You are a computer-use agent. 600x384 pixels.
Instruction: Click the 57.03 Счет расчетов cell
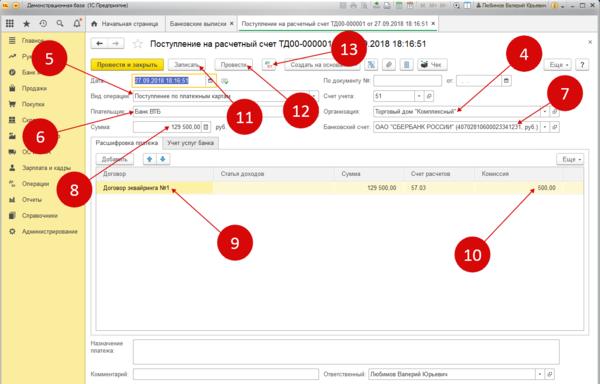click(x=439, y=188)
